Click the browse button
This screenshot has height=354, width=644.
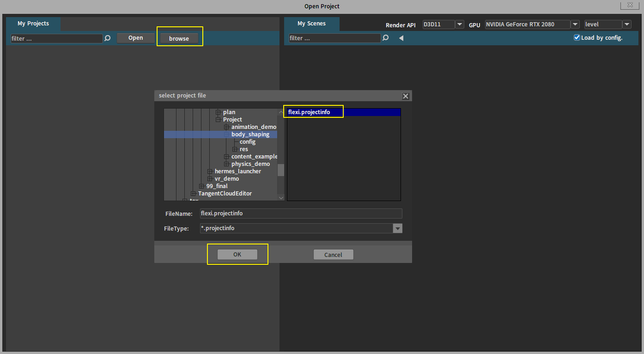pyautogui.click(x=179, y=38)
